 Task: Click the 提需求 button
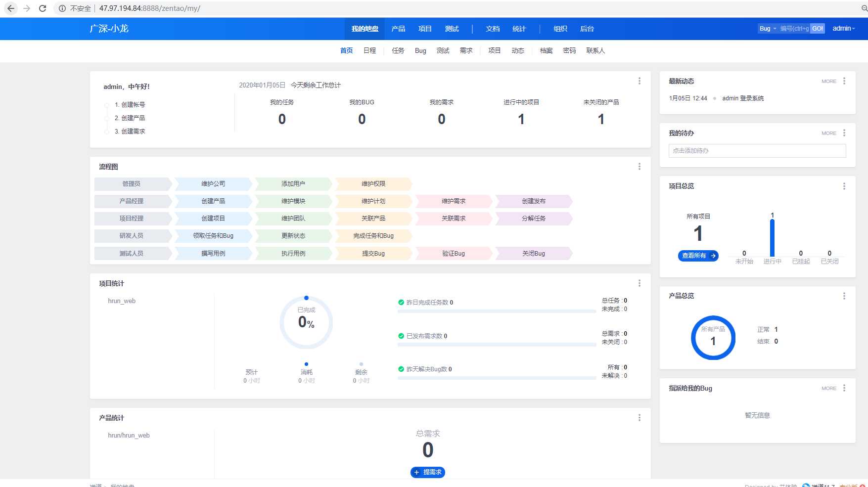[x=428, y=472]
